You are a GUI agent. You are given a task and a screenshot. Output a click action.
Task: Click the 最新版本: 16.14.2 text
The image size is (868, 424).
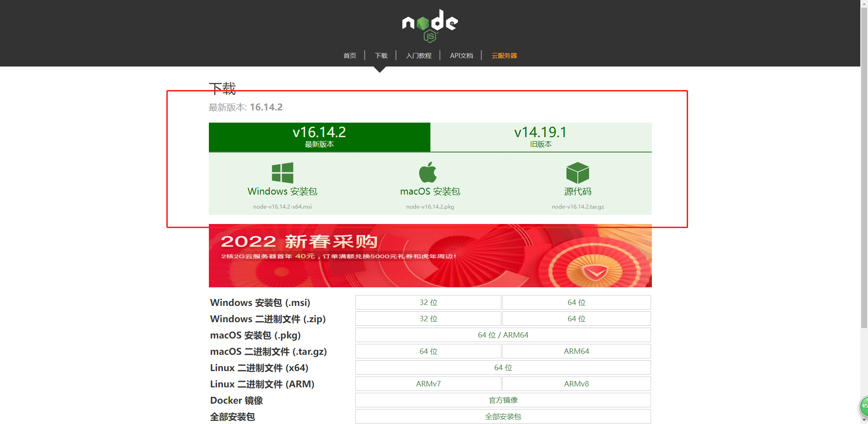(245, 107)
